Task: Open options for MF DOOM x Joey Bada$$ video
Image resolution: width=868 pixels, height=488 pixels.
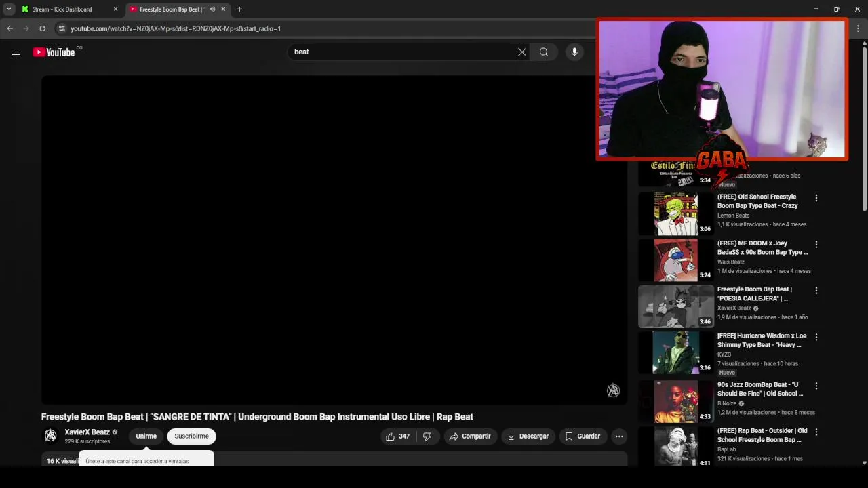Action: click(x=816, y=244)
